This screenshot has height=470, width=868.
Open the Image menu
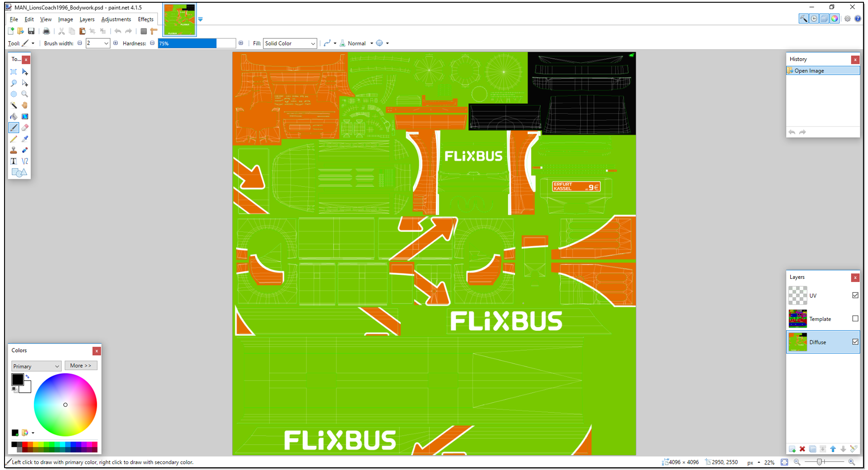(66, 19)
